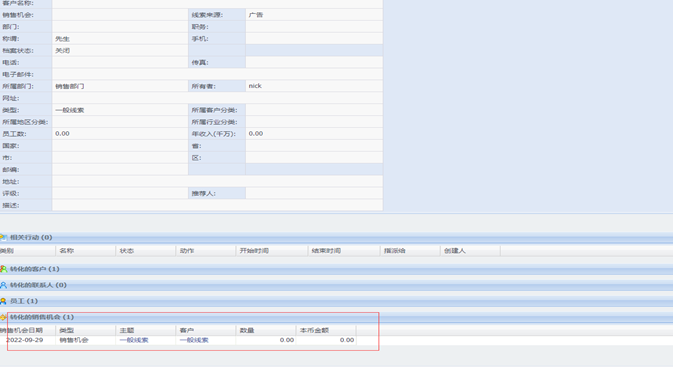Open the 一般线索 link under 客户
Image resolution: width=673 pixels, height=369 pixels.
tap(194, 340)
